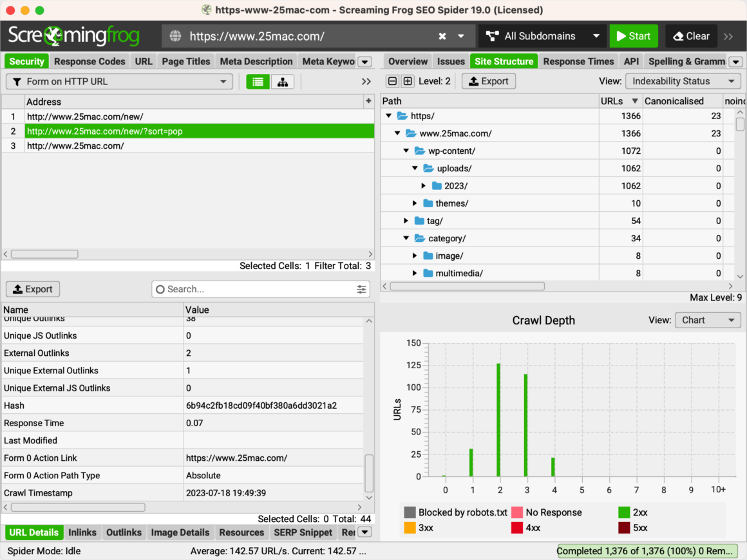Click the Form 0 Action Link value
747x560 pixels.
click(x=236, y=458)
